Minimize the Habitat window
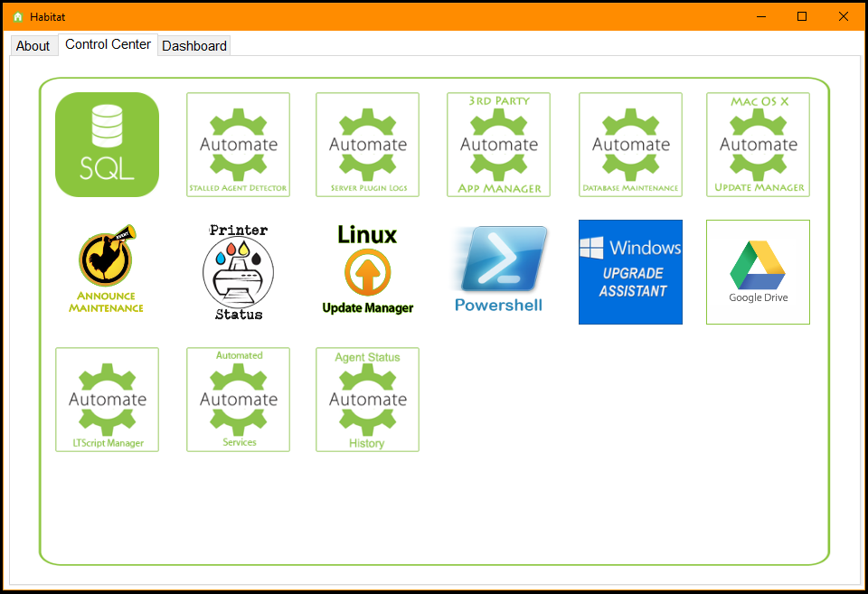868x594 pixels. 761,16
